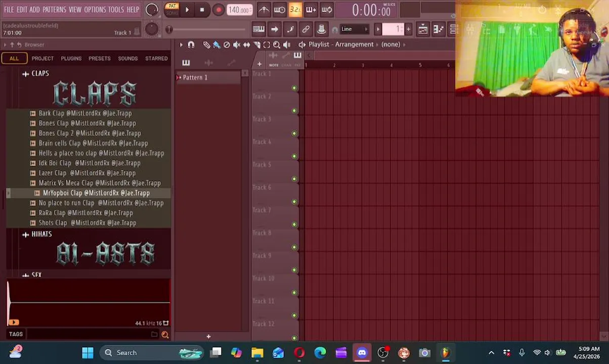This screenshot has width=609, height=364.
Task: Open the pattern selector number 1
Action: (x=393, y=29)
